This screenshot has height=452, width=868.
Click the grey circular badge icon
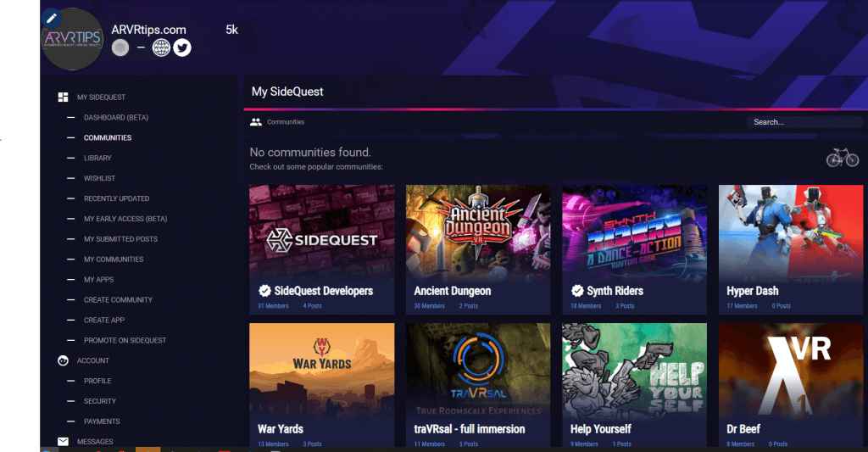pyautogui.click(x=120, y=47)
